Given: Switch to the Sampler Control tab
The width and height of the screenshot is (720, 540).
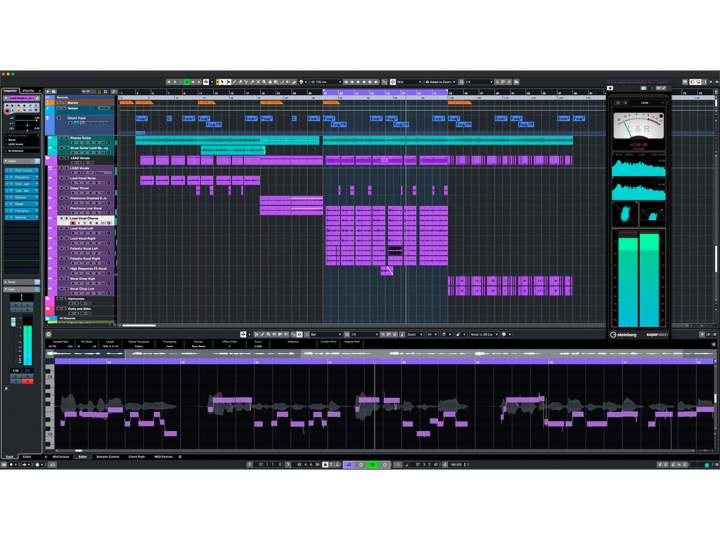Looking at the screenshot, I should tap(108, 456).
